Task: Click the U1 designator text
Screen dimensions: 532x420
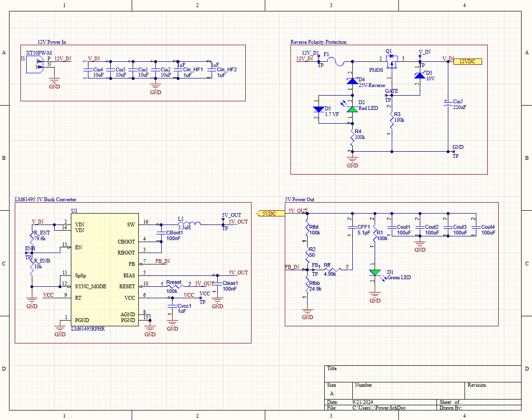Action: [x=74, y=211]
